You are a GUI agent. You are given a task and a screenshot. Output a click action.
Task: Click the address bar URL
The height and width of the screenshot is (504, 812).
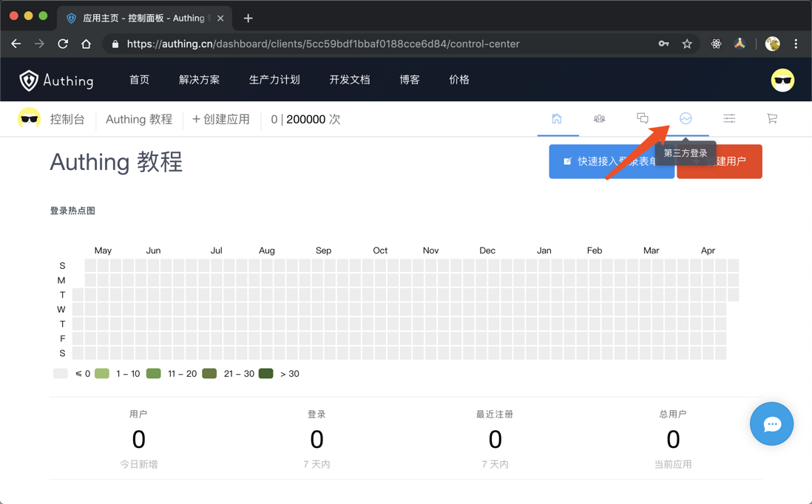pyautogui.click(x=323, y=44)
